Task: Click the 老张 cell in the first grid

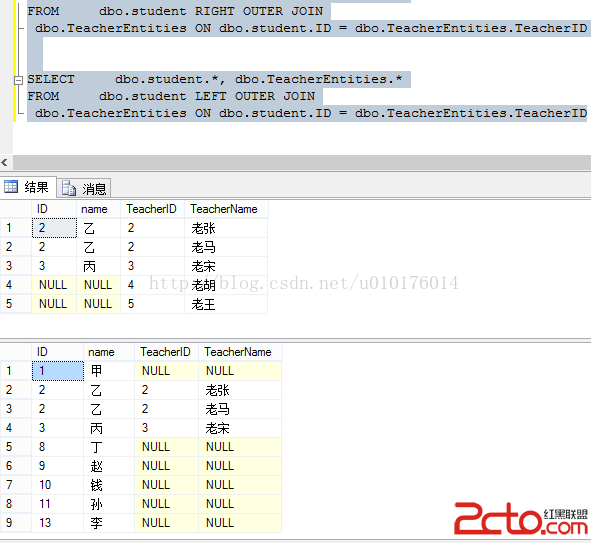Action: [x=226, y=228]
